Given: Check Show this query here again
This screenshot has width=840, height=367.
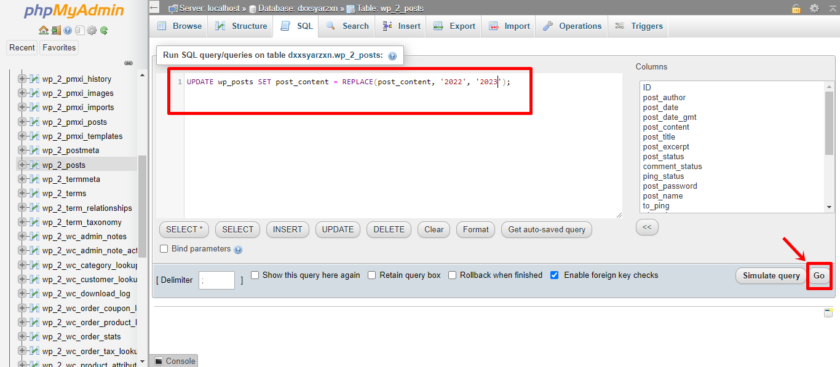Looking at the screenshot, I should click(255, 275).
